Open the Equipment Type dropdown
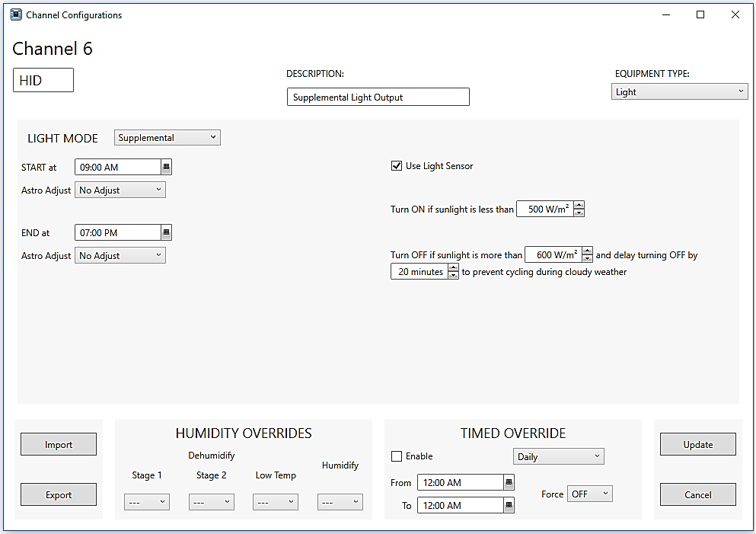 coord(679,91)
